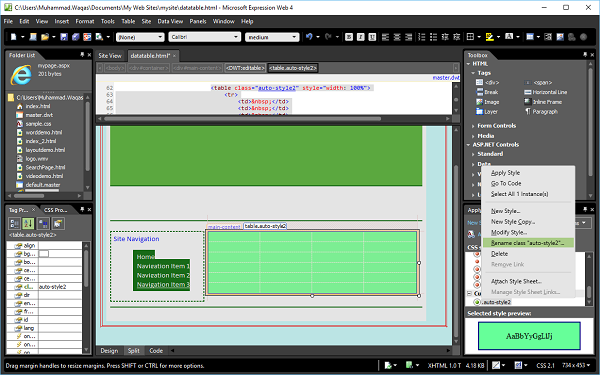The width and height of the screenshot is (600, 375).
Task: Choose Rename class auto-style2 in the context menu
Action: tap(528, 243)
